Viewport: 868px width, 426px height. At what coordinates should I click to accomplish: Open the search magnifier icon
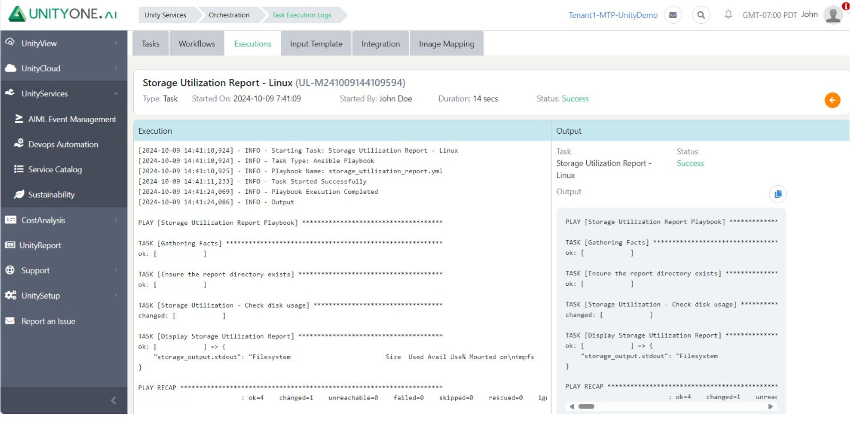tap(701, 15)
